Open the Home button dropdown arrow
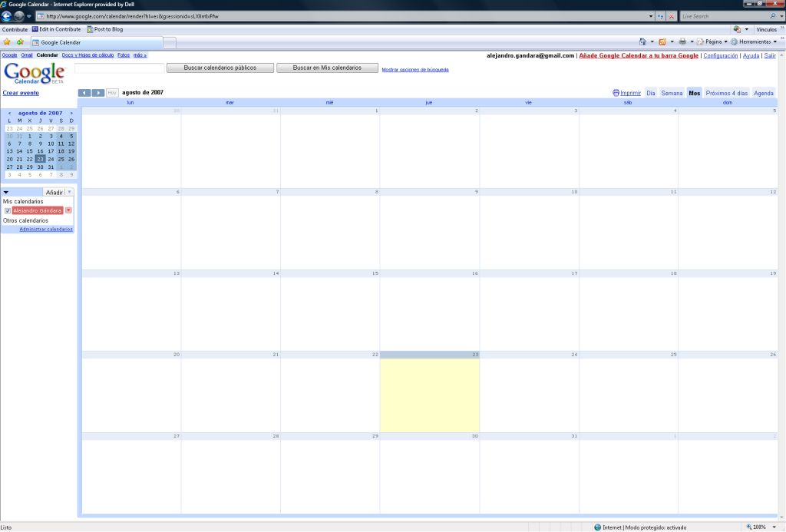The height and width of the screenshot is (532, 786). tap(652, 41)
